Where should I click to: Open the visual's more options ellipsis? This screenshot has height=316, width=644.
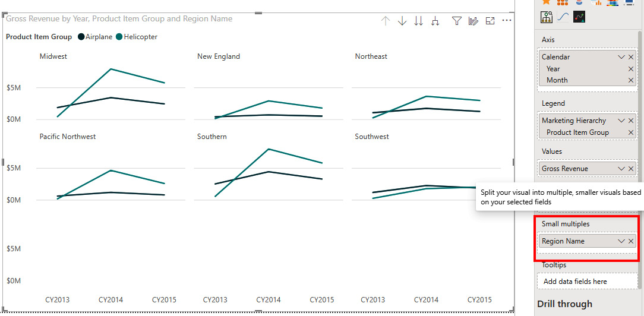pos(507,21)
